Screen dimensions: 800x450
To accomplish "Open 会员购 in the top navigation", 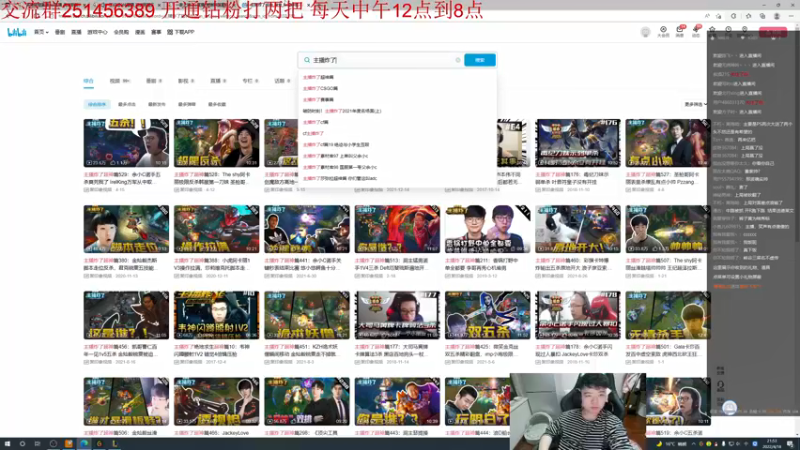I will 121,32.
